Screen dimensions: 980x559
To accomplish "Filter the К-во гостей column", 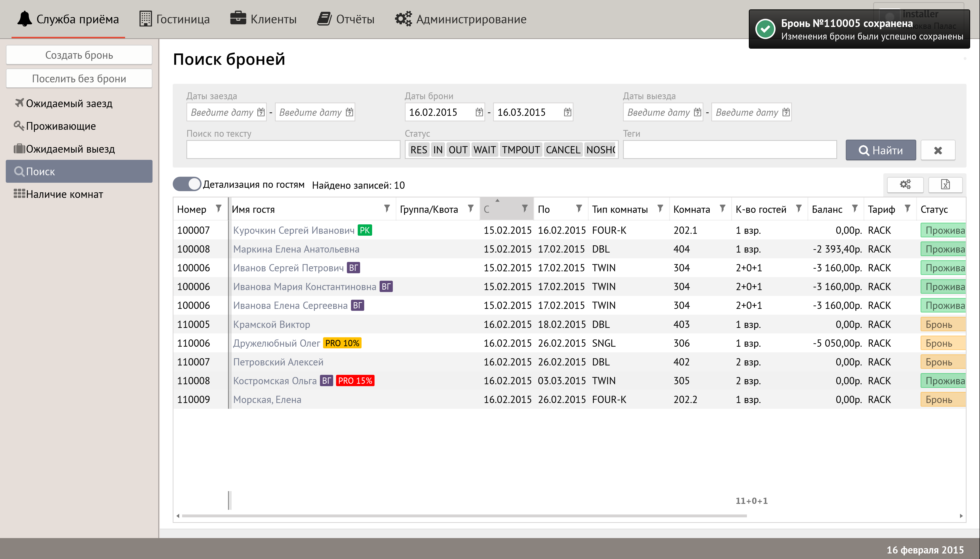I will [799, 208].
